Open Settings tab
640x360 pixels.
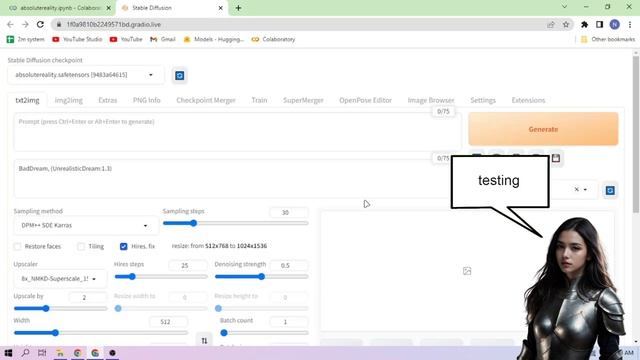click(x=483, y=100)
